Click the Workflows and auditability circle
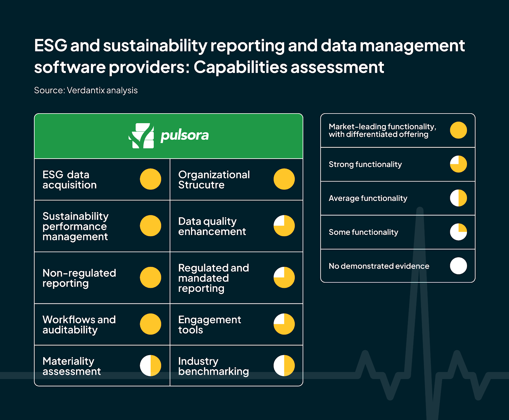Image resolution: width=509 pixels, height=420 pixels. point(150,324)
